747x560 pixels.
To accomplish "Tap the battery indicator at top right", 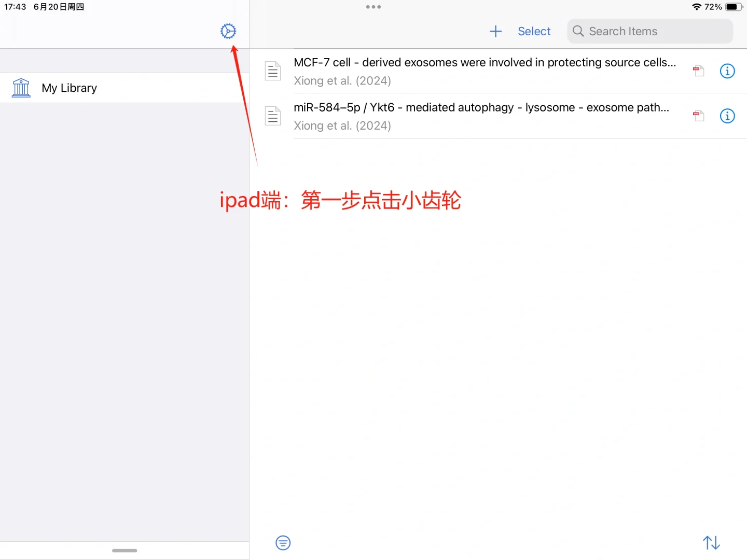I will point(733,7).
